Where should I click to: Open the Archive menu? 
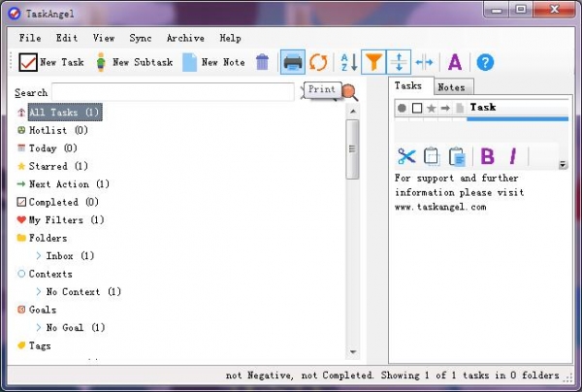(x=184, y=38)
